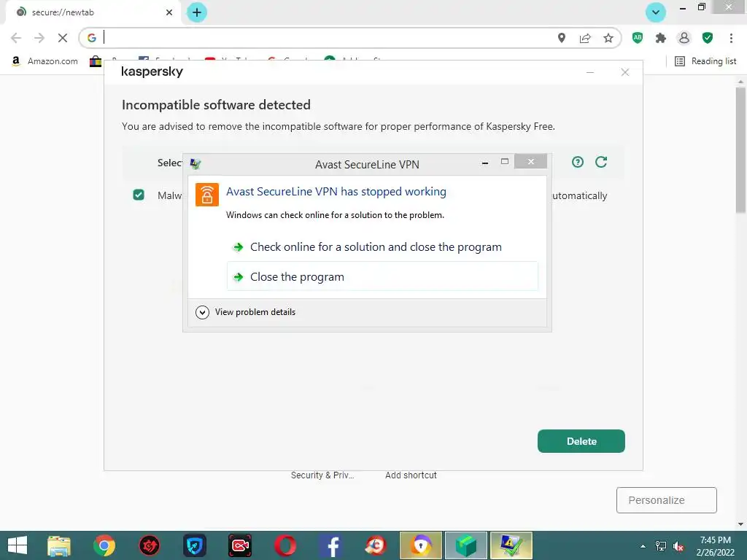Bookmark this page with the star icon
Viewport: 747px width, 560px height.
click(x=608, y=38)
